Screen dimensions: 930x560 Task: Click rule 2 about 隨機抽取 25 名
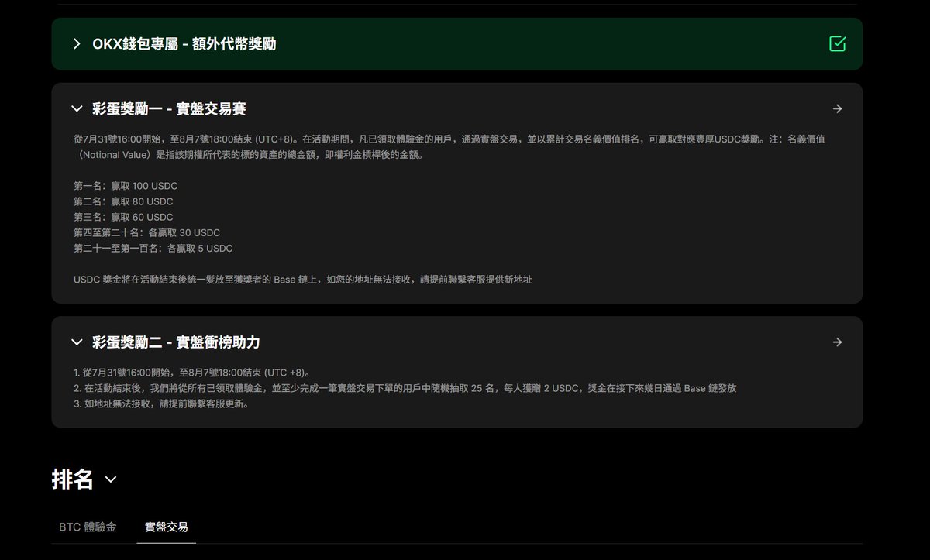pos(405,388)
